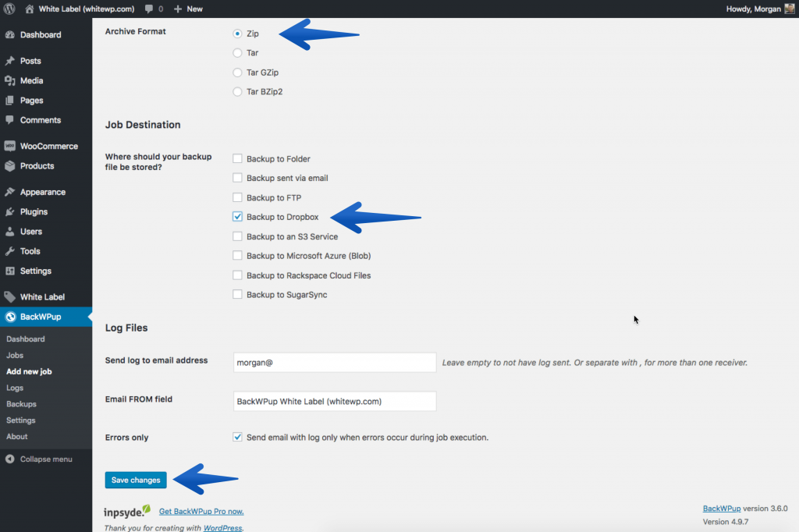Viewport: 799px width, 532px height.
Task: Open Add new job submenu item
Action: coord(29,371)
